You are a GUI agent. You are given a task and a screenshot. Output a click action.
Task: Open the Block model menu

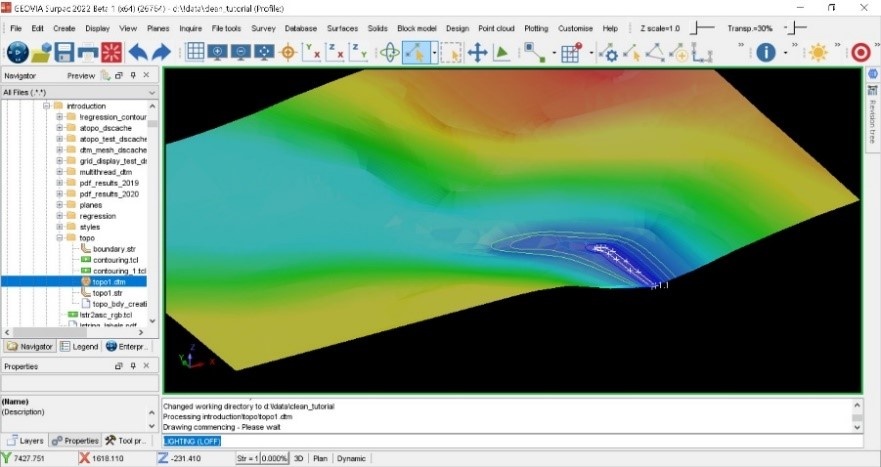click(417, 28)
